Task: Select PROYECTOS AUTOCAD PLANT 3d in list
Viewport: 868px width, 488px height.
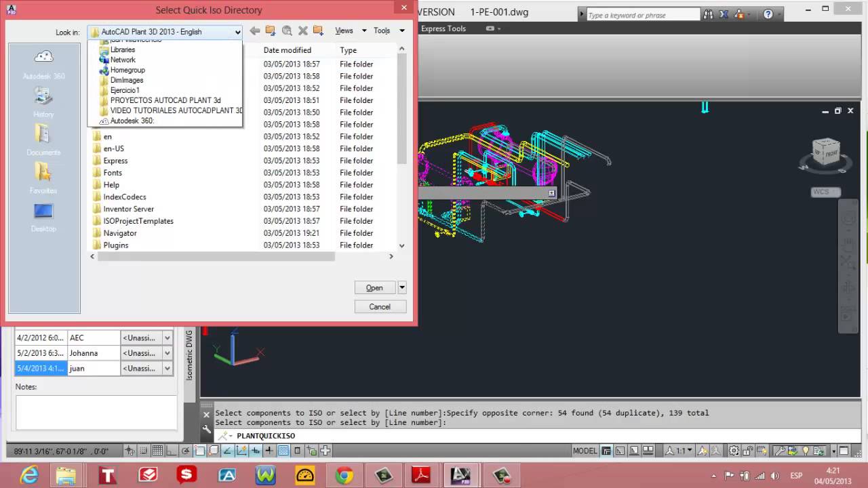Action: coord(165,100)
